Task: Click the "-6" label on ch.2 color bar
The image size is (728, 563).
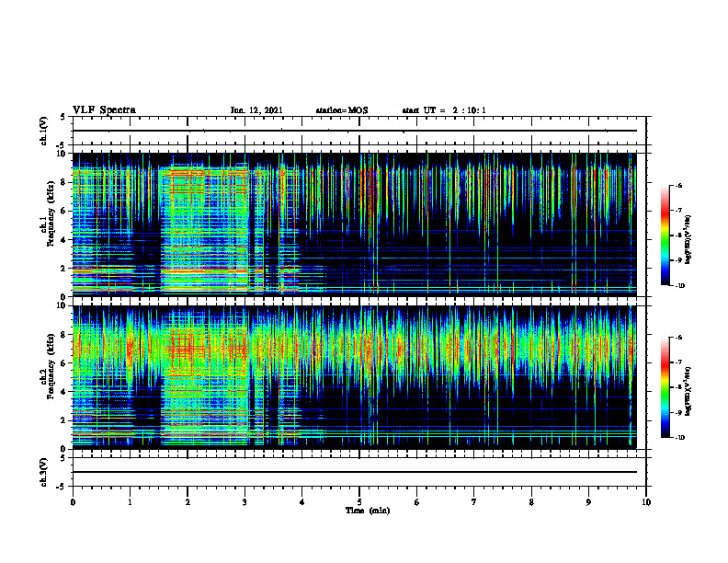Action: [678, 338]
